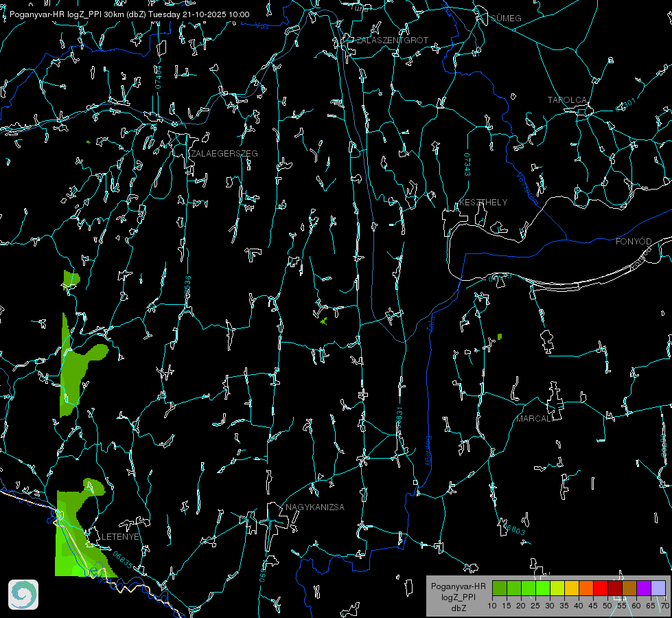Click the legend scale value 10
This screenshot has height=618, width=672.
point(492,606)
